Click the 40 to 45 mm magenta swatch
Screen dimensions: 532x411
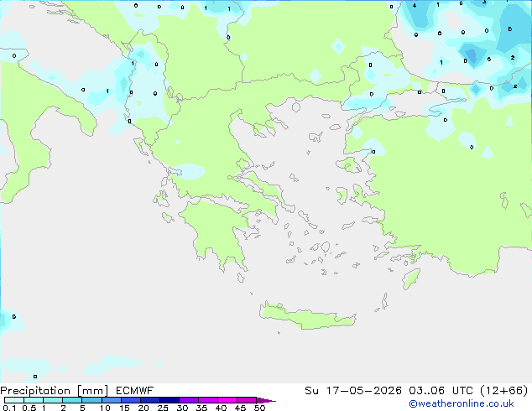[x=227, y=400]
